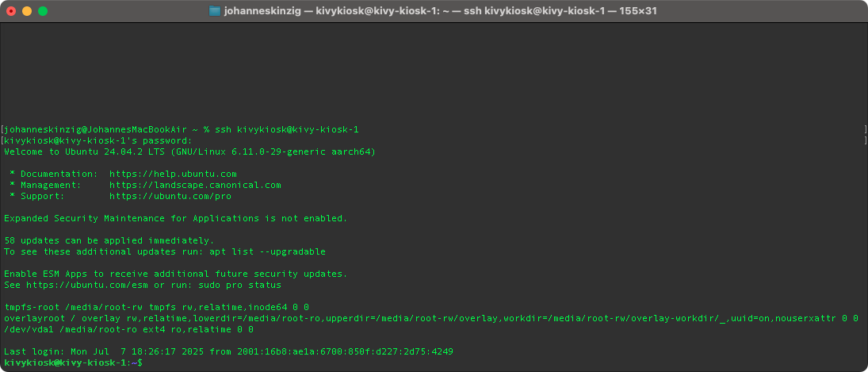Click 'johanneskinzig@JohannesMacBookAir' local prompt text
868x372 pixels.
tap(96, 129)
